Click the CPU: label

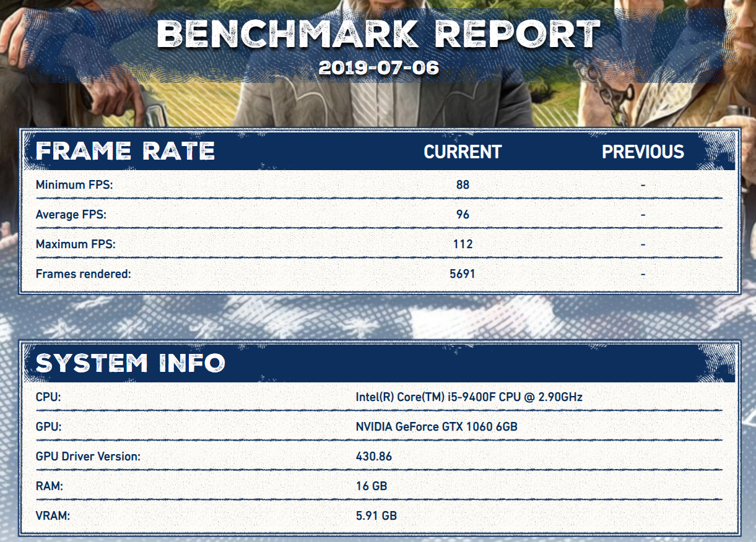pyautogui.click(x=48, y=397)
